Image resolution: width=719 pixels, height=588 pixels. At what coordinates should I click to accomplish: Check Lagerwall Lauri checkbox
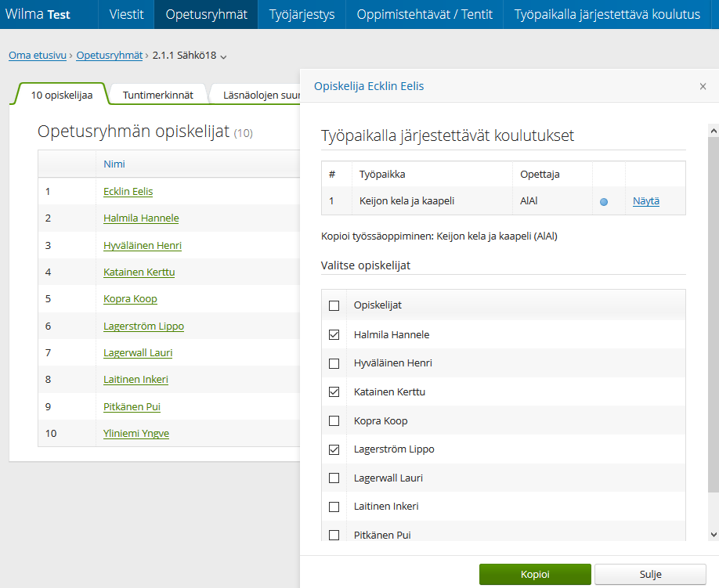tap(334, 478)
